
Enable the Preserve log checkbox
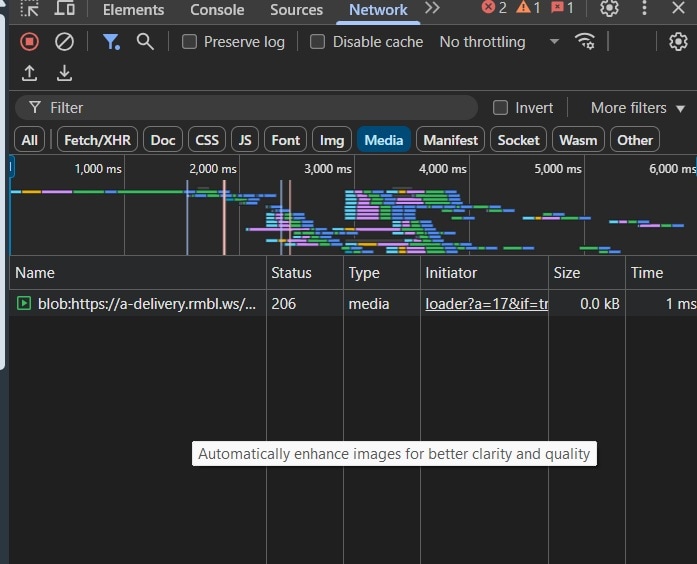pos(189,42)
